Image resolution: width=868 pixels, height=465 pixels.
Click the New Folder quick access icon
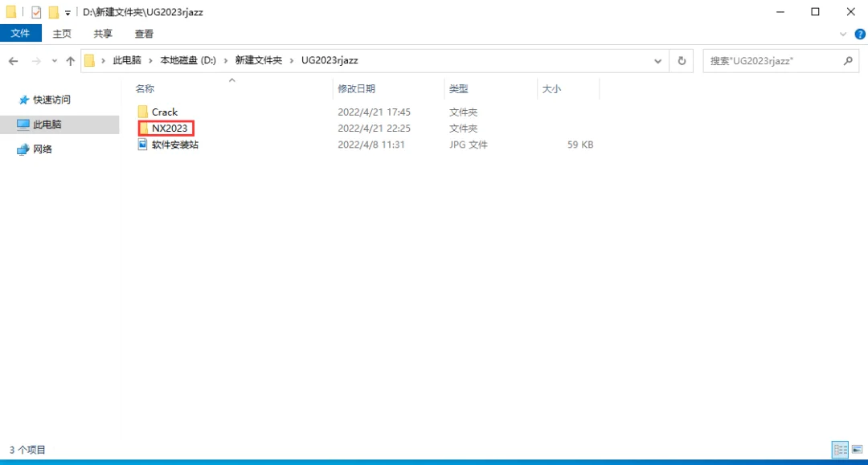(54, 11)
